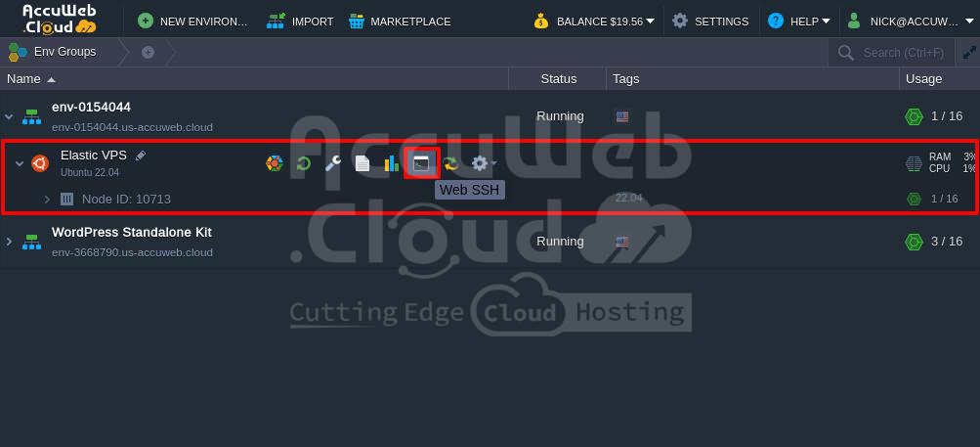This screenshot has height=447, width=980.
Task: Show the Statistics bar chart icon
Action: click(391, 163)
